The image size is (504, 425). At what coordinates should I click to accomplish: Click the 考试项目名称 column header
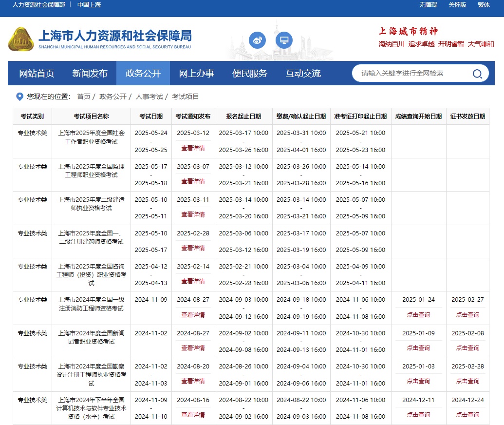91,116
